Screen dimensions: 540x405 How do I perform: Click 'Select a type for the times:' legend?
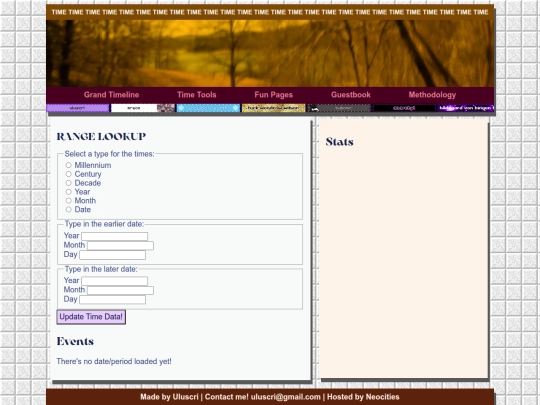(x=110, y=154)
